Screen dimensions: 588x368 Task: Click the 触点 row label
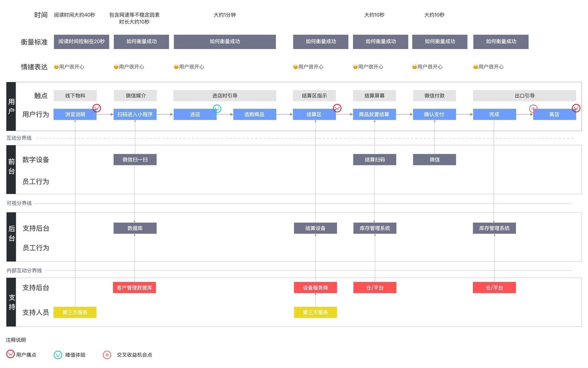pos(41,95)
